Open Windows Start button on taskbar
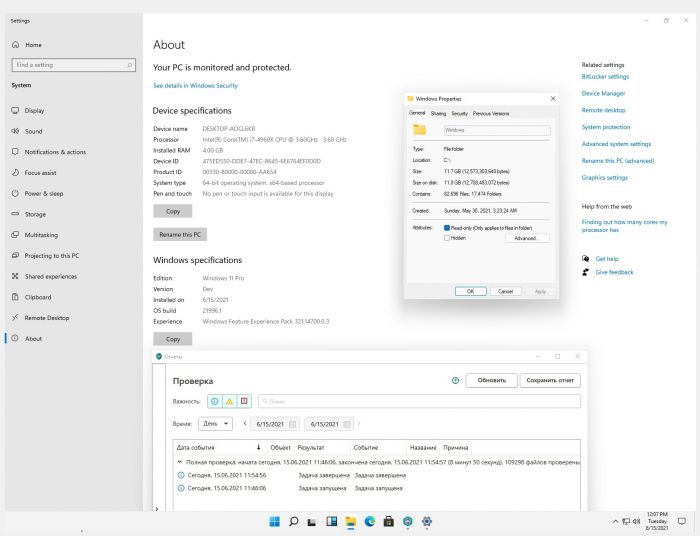Image resolution: width=700 pixels, height=536 pixels. [x=275, y=521]
